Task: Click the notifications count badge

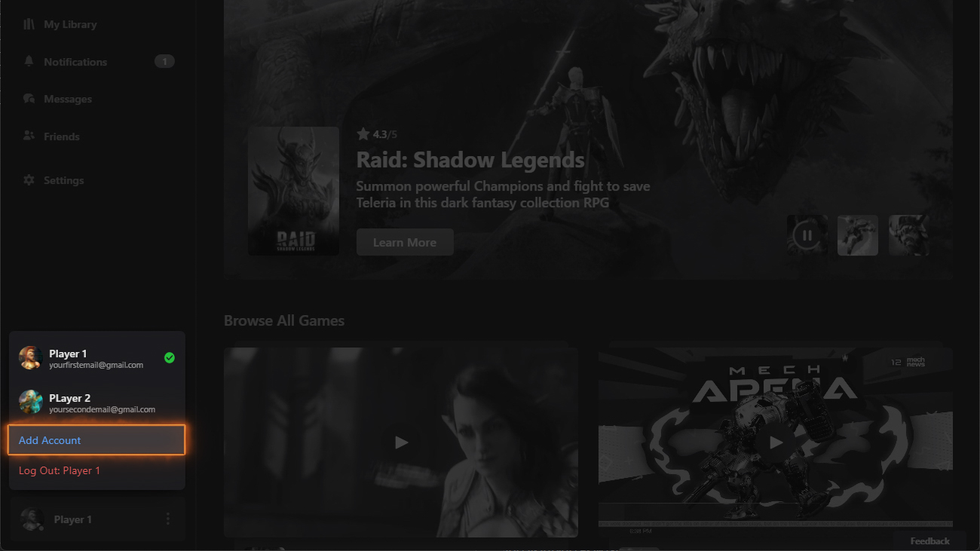Action: [x=164, y=62]
